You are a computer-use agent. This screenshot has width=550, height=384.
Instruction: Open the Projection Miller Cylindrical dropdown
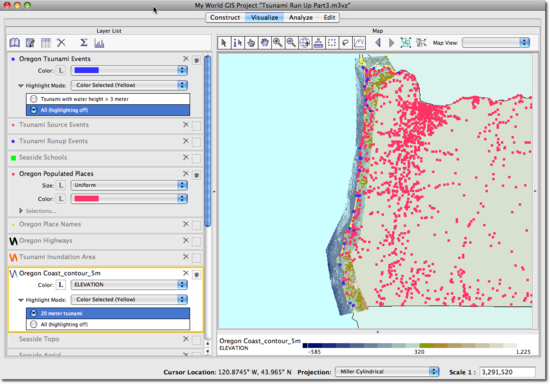tap(387, 372)
